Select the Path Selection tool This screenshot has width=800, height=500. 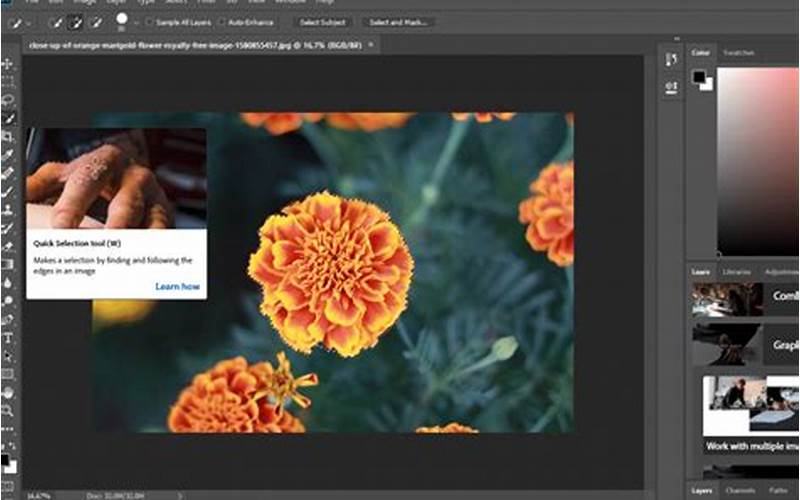(x=8, y=356)
